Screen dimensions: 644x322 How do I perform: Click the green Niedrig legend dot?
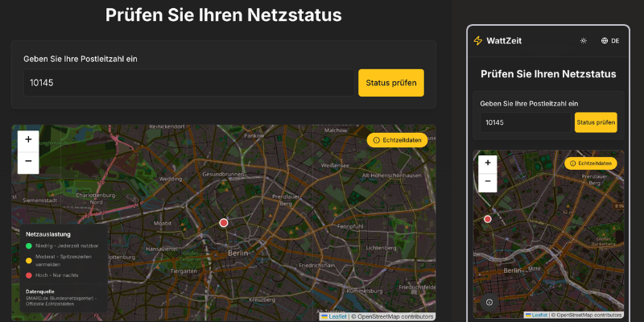(29, 246)
